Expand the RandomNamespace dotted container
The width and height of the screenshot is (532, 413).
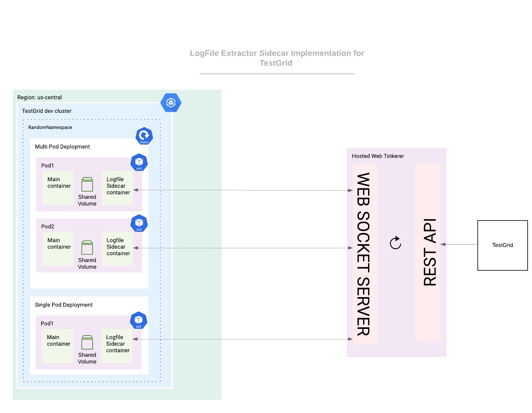(x=50, y=127)
